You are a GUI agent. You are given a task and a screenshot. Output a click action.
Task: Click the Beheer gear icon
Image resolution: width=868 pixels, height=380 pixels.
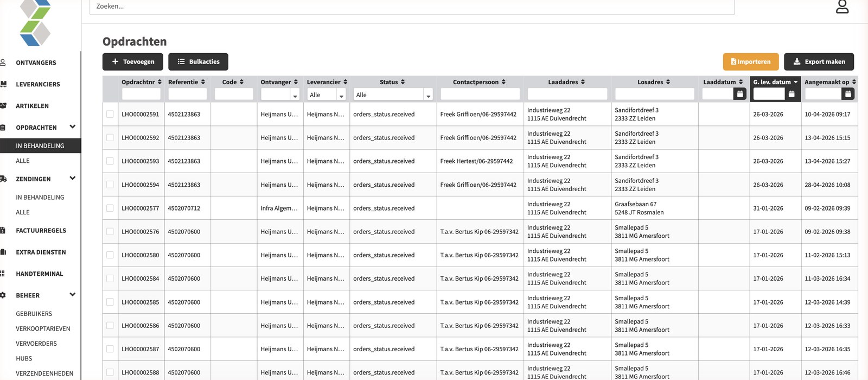(3, 295)
